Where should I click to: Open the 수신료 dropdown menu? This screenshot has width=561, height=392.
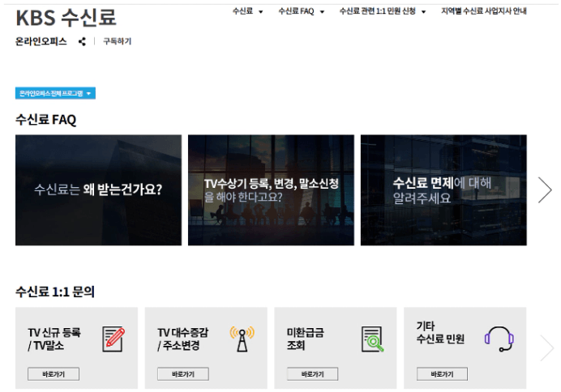pos(247,11)
